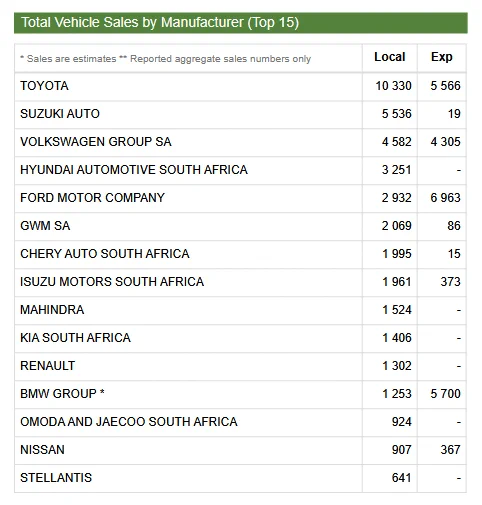Viewport: 482px width, 505px height.
Task: Click the TOYOTA manufacturer row
Action: (x=240, y=86)
